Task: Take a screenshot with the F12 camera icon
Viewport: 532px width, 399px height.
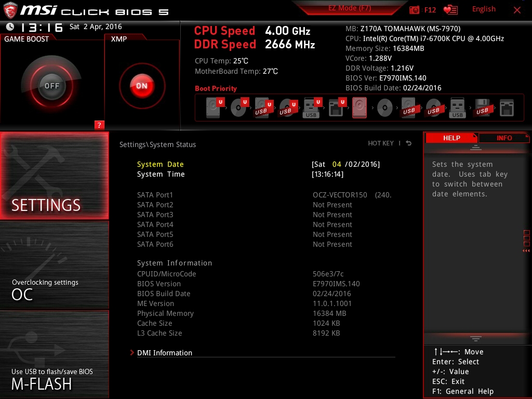Action: (x=414, y=10)
